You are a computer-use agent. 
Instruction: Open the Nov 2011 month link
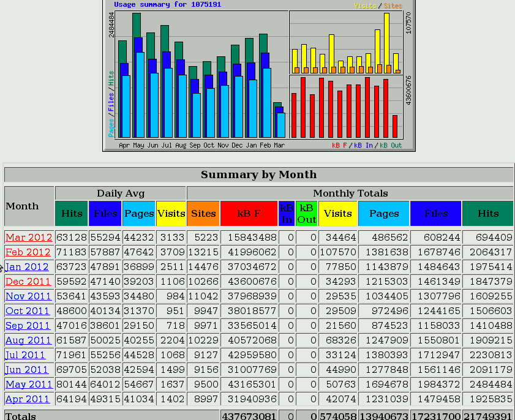[28, 296]
